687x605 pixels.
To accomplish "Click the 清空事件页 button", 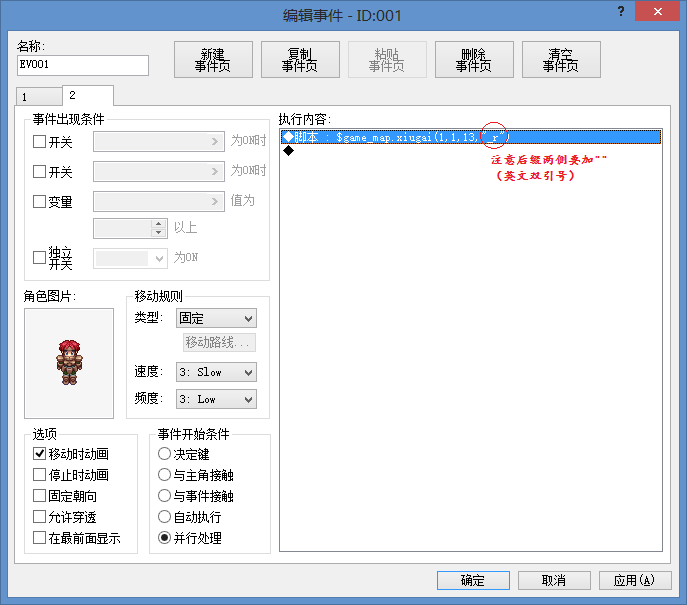I will point(561,60).
